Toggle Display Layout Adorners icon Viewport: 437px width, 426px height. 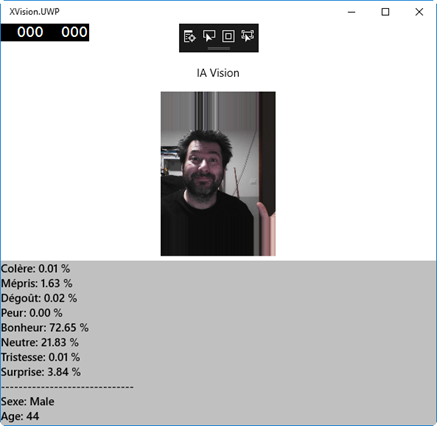(228, 36)
